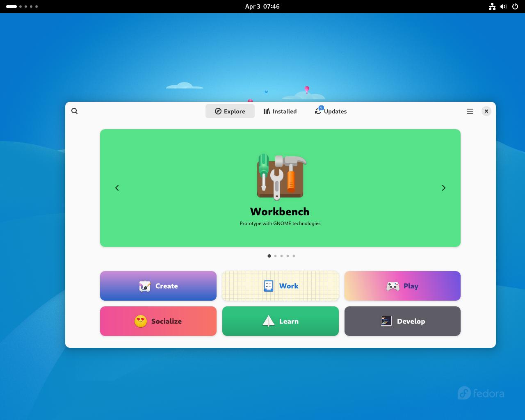Click the Explore compass icon
The width and height of the screenshot is (525, 420).
coord(218,111)
